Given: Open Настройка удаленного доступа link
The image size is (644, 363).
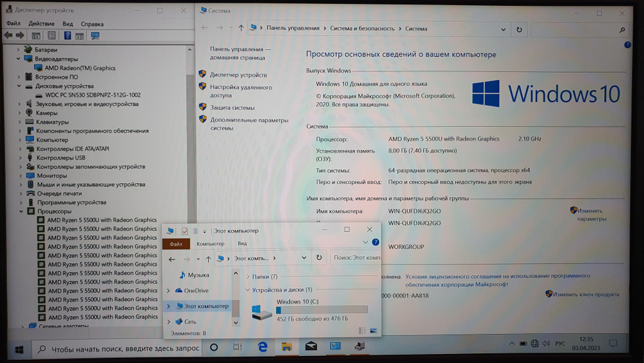Looking at the screenshot, I should [x=241, y=92].
